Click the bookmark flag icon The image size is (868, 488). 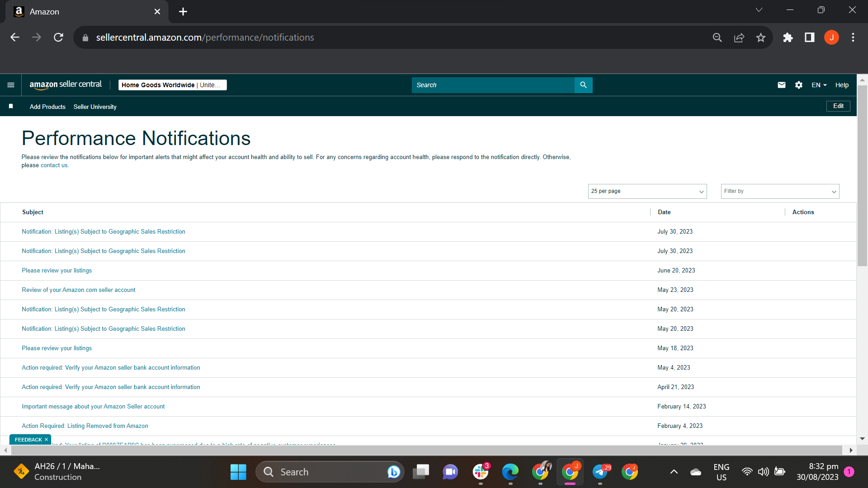click(11, 107)
